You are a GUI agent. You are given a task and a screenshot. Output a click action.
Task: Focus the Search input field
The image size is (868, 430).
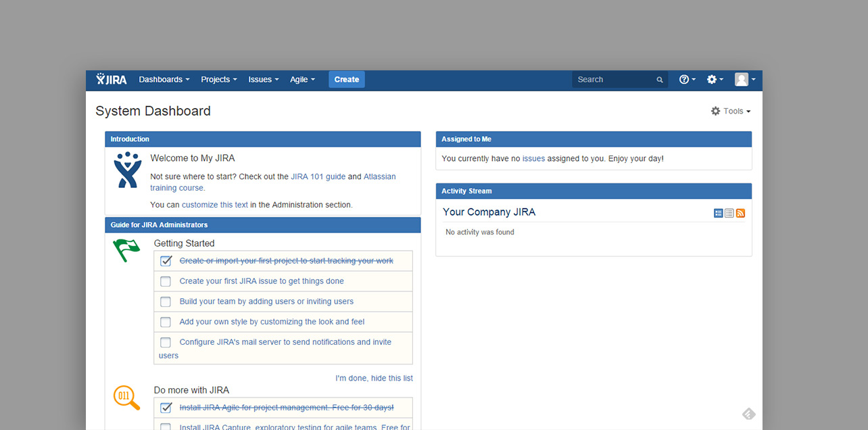[620, 80]
